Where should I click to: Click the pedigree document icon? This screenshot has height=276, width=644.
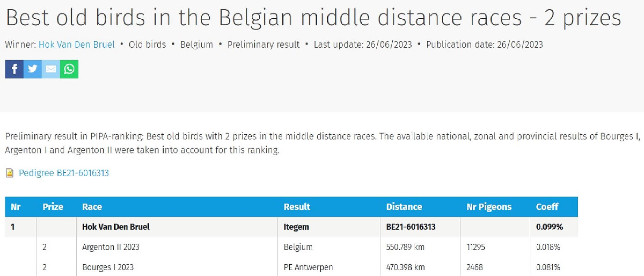tap(10, 173)
